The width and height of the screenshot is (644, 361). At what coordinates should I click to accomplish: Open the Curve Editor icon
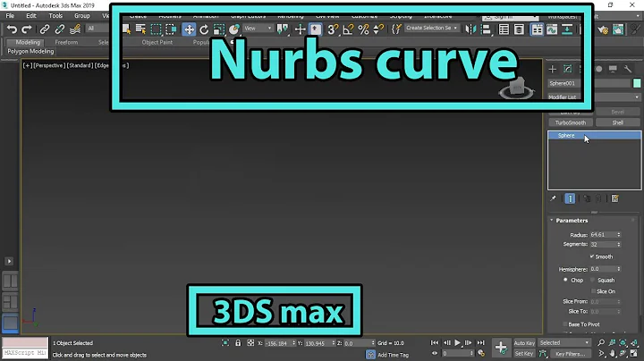pyautogui.click(x=552, y=29)
